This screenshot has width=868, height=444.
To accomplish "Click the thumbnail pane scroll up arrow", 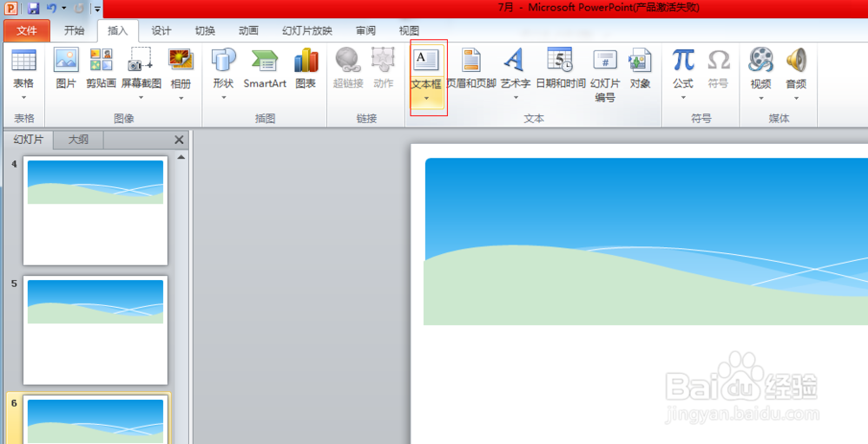I will (181, 157).
